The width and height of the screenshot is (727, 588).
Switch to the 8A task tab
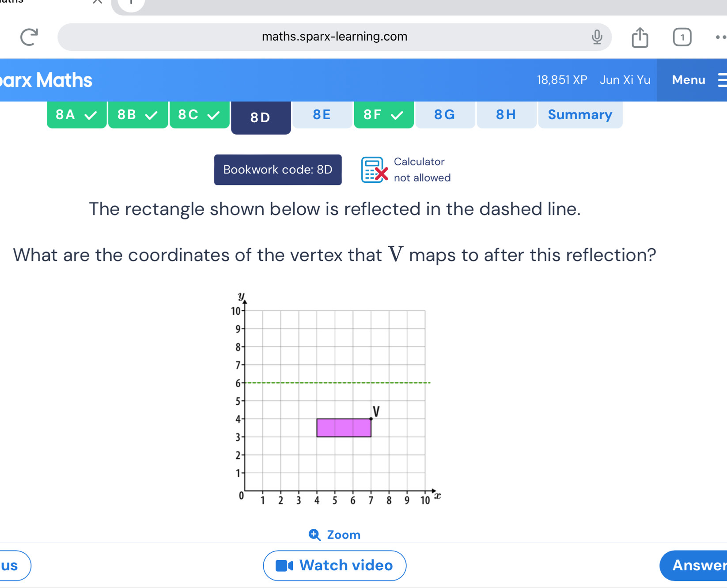[x=76, y=115]
